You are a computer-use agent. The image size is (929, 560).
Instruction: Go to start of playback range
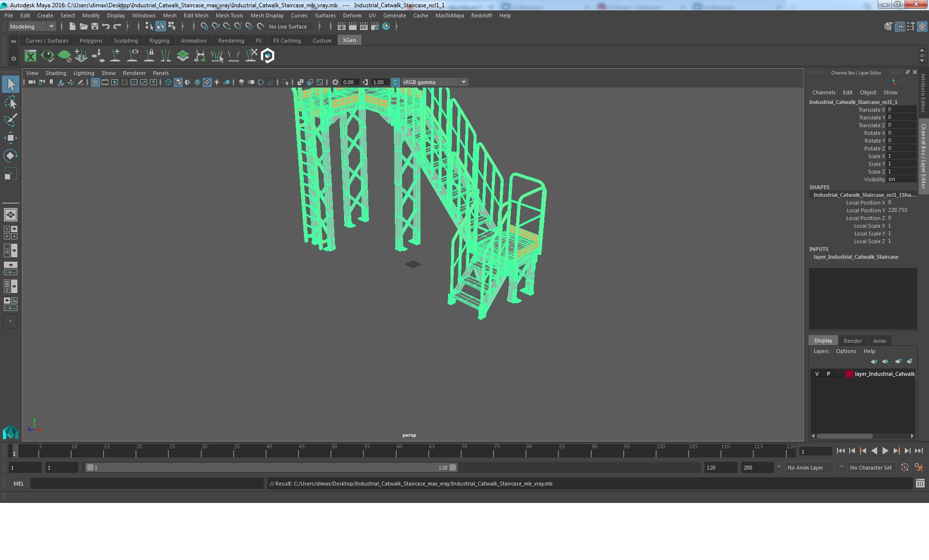tap(840, 451)
